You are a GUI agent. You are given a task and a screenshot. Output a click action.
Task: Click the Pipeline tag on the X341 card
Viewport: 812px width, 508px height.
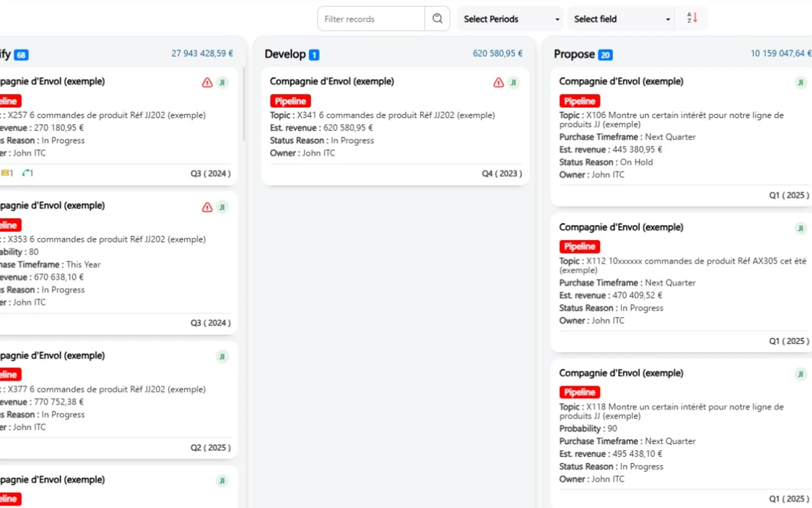[x=290, y=101]
